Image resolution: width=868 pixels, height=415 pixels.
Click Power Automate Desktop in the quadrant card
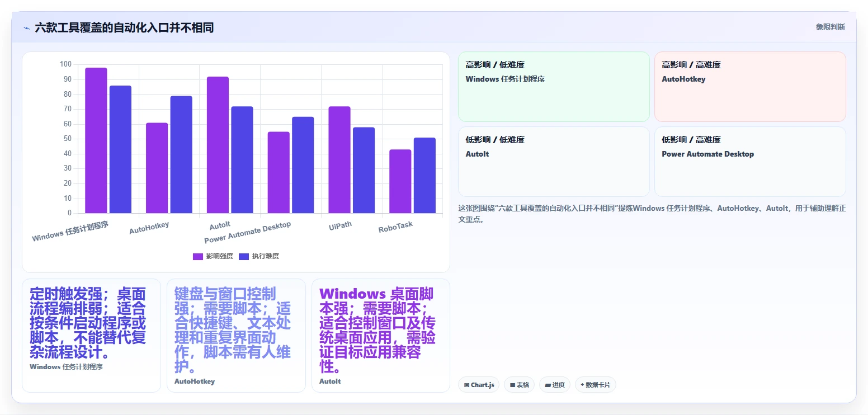707,154
